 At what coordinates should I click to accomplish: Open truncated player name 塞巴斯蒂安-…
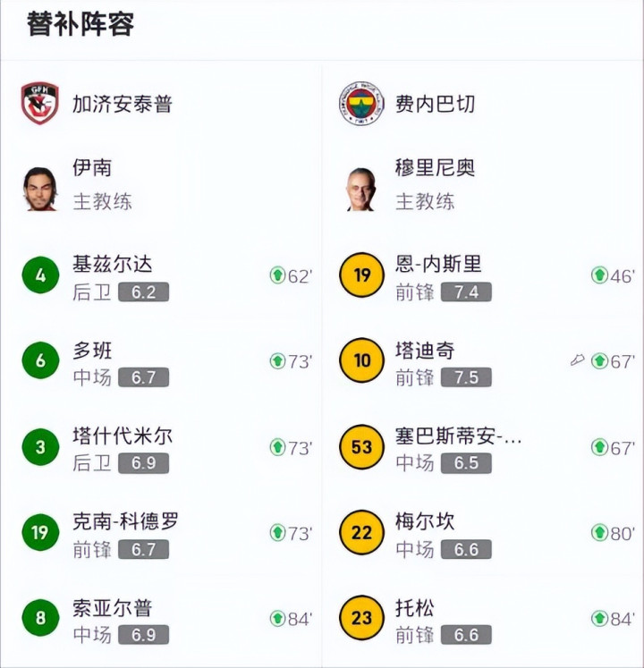(459, 436)
